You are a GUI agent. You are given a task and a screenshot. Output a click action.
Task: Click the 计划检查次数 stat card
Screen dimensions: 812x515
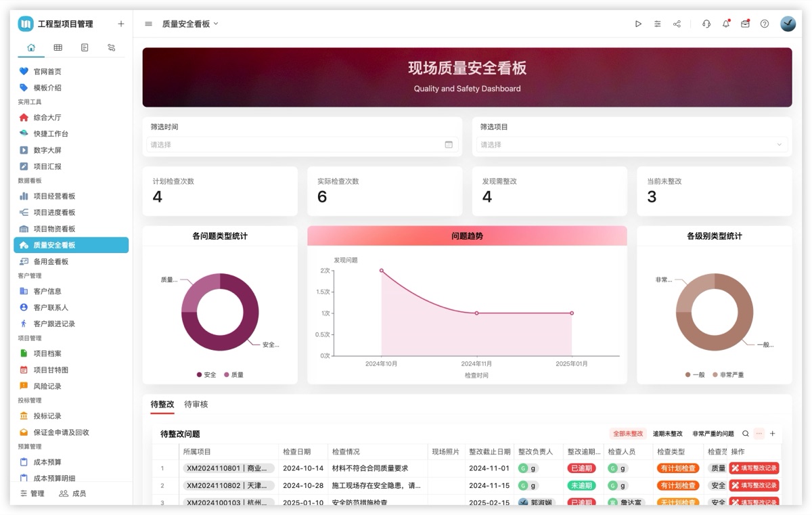(220, 191)
